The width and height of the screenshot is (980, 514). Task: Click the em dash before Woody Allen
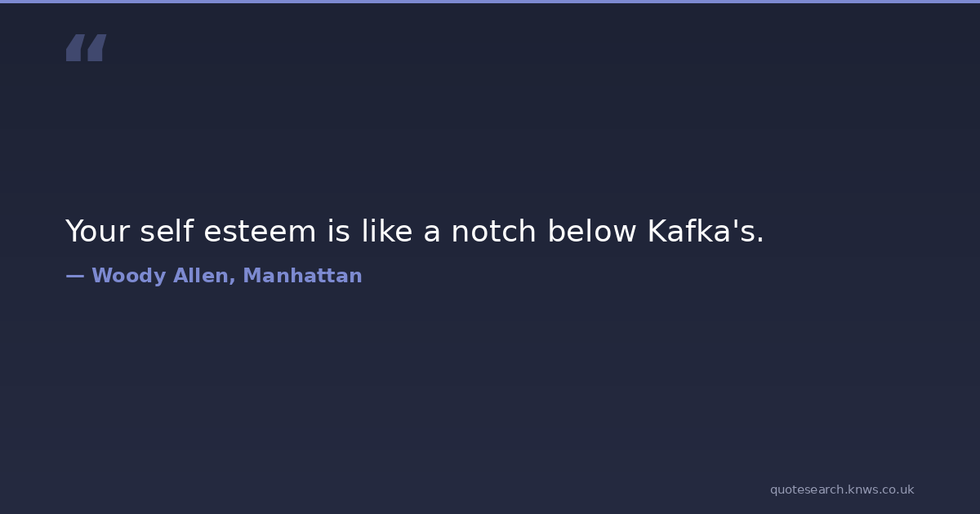[74, 276]
